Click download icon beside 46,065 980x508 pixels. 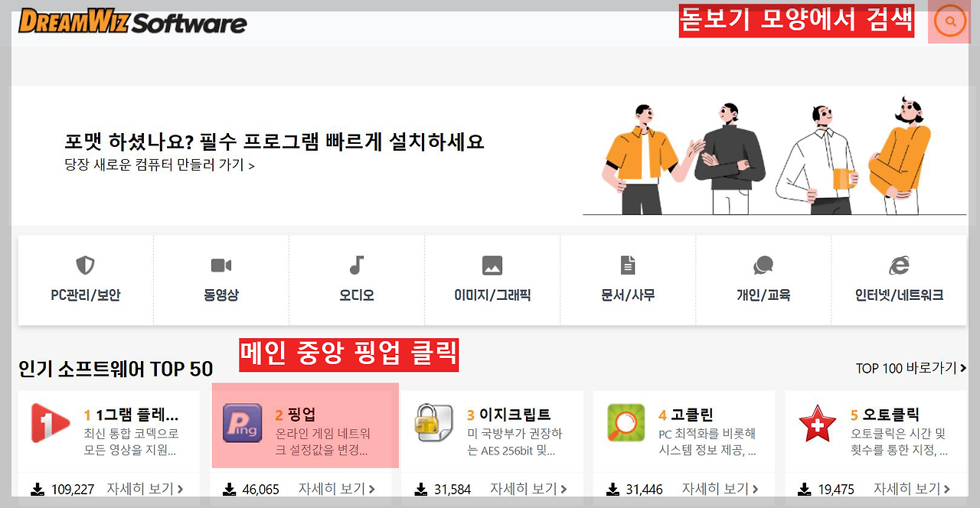229,489
